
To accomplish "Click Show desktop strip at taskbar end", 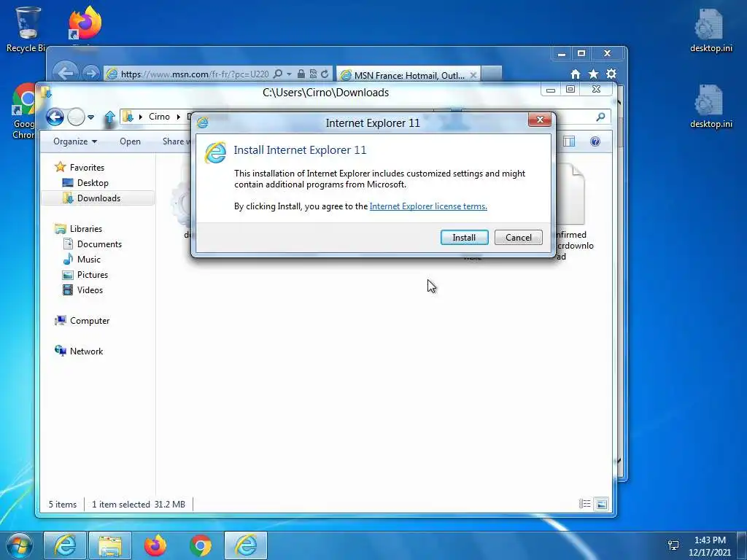I will point(742,545).
